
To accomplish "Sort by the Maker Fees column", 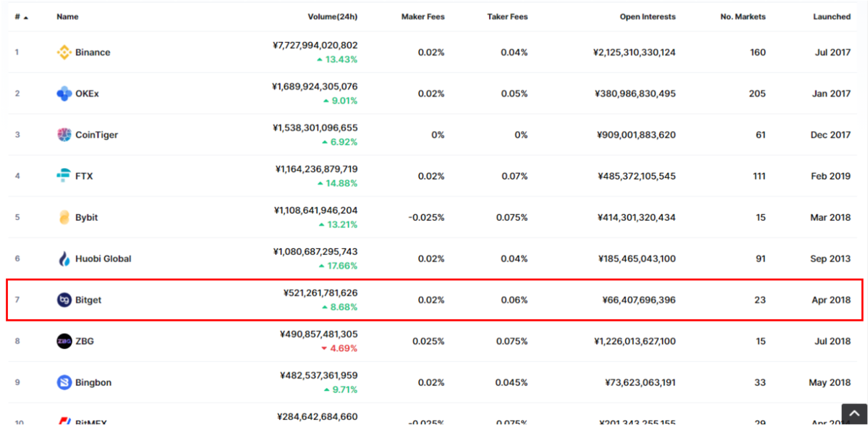I will pos(422,17).
